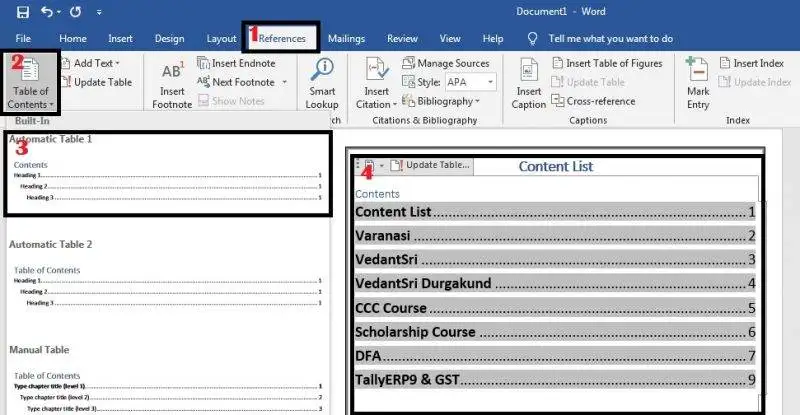The image size is (800, 415).
Task: Go to the Mailings tab
Action: 346,38
